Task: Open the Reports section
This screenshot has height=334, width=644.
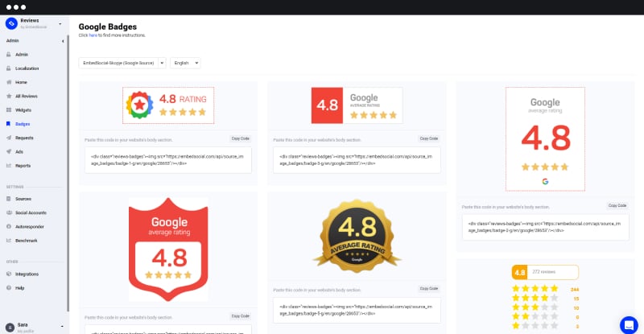Action: click(x=23, y=166)
